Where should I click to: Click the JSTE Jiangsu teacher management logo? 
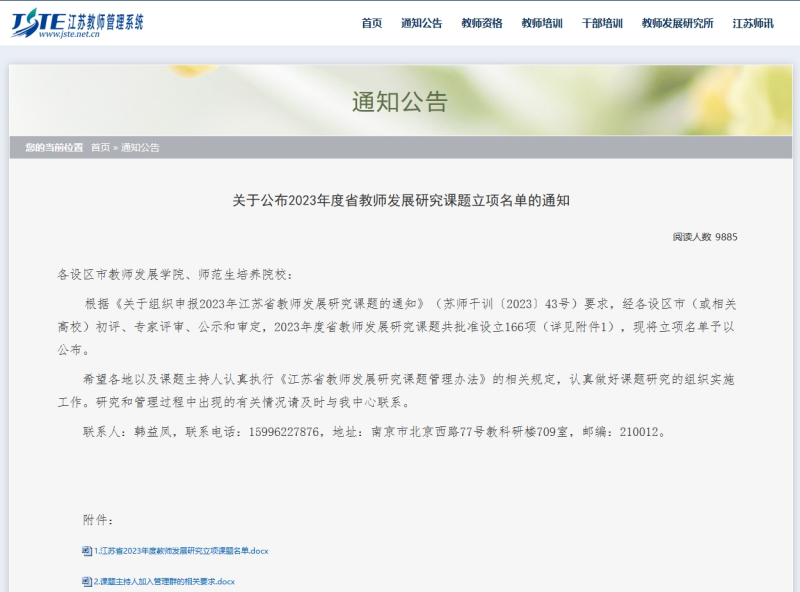tap(78, 23)
